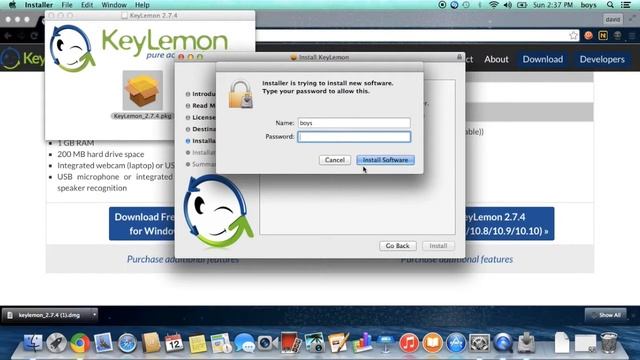The height and width of the screenshot is (360, 640).
Task: Open iTunes music note in dock
Action: (x=409, y=343)
